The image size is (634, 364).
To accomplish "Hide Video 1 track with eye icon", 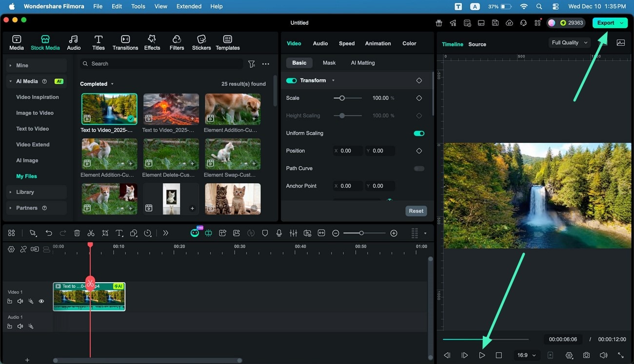I will click(41, 301).
